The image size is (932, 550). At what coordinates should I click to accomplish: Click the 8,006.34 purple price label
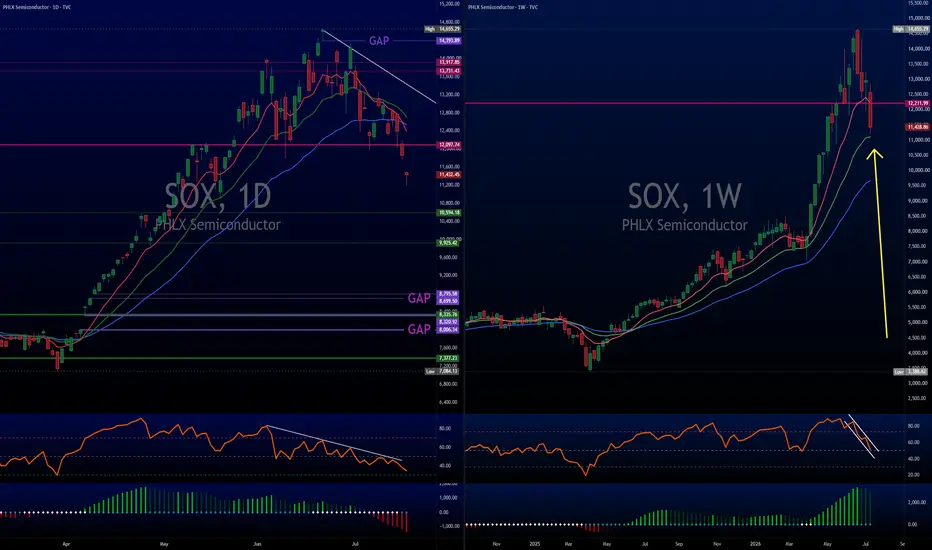pos(448,329)
